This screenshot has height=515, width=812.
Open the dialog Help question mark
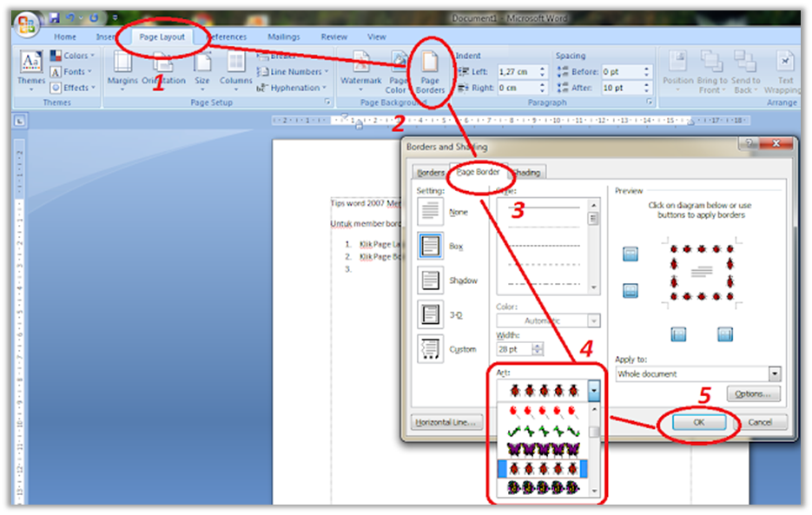coord(749,143)
